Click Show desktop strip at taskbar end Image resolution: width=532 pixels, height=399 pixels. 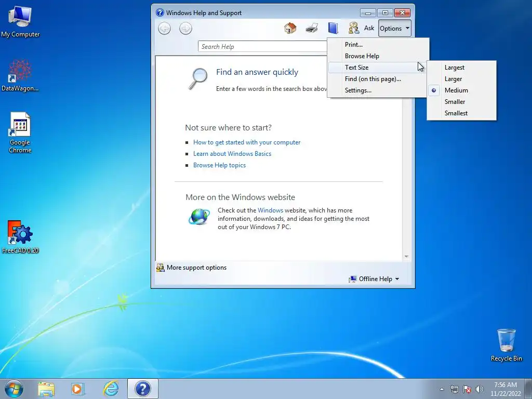point(528,389)
